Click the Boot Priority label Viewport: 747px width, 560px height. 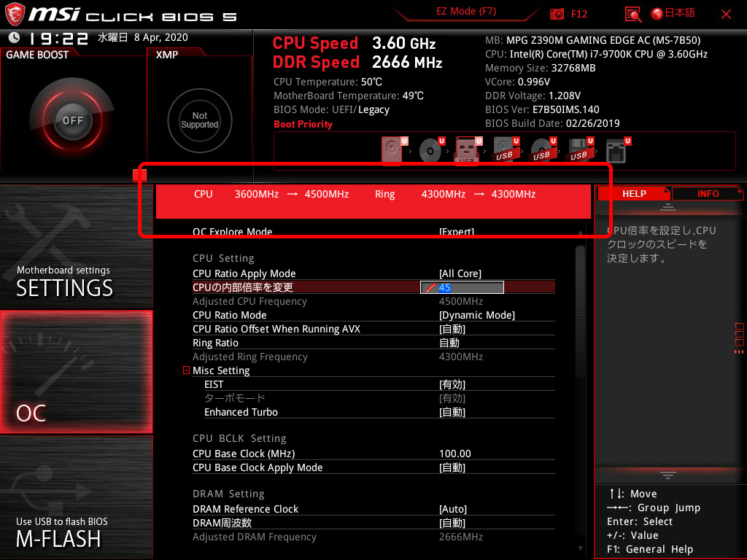pyautogui.click(x=303, y=124)
